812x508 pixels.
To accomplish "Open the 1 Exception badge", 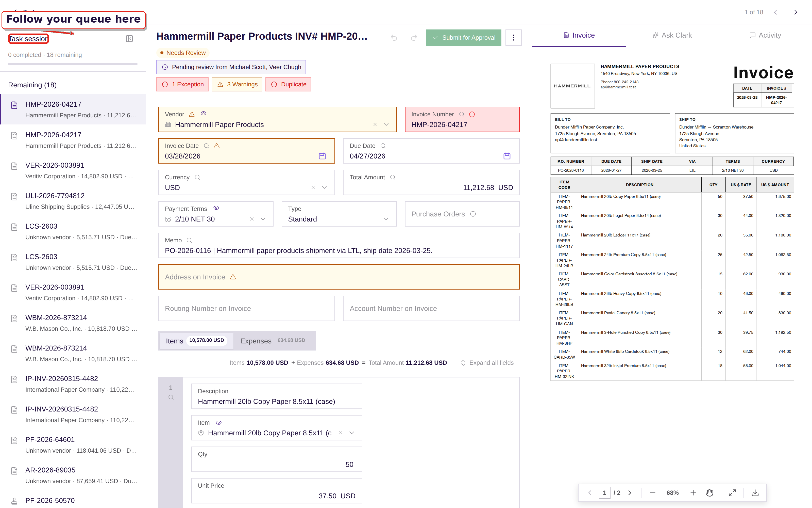I will coord(182,84).
